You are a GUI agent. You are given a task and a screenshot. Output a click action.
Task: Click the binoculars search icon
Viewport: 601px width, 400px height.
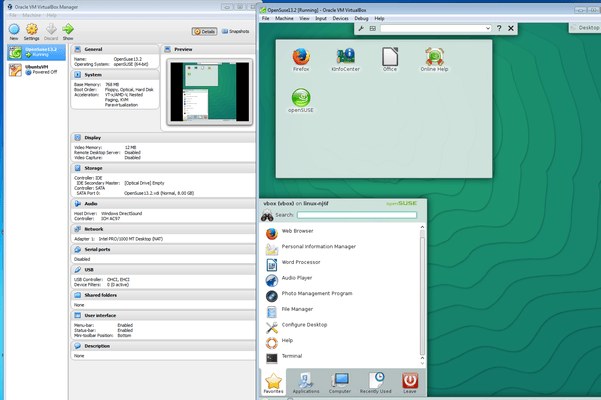click(267, 215)
